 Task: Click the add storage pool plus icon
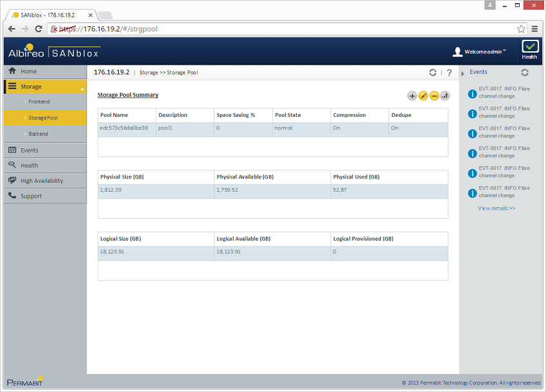point(412,96)
